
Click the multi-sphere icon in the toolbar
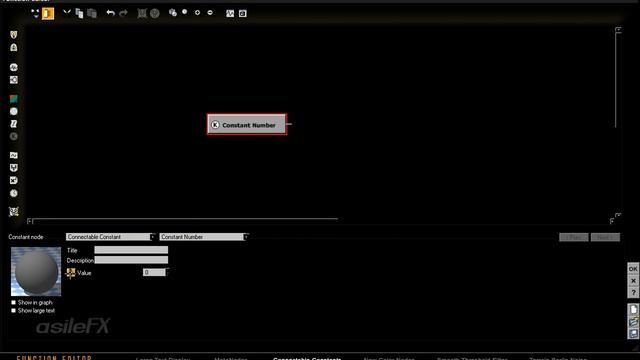pyautogui.click(x=173, y=13)
